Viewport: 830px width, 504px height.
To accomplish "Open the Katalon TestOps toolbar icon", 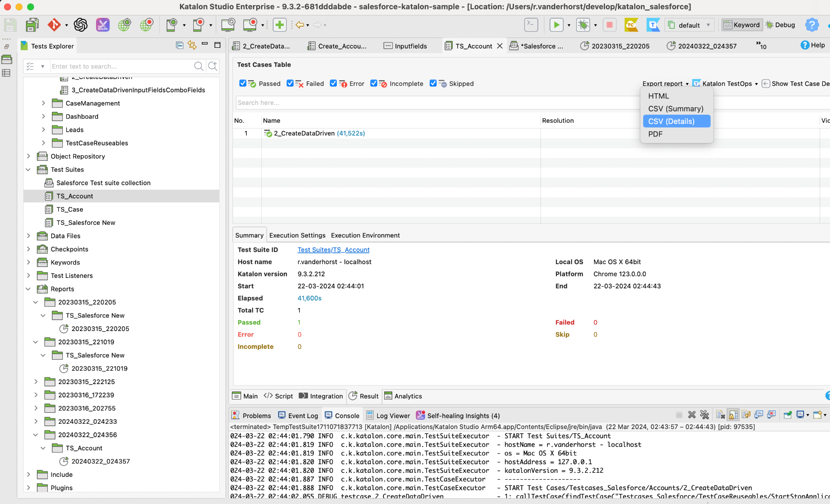I will (x=653, y=25).
